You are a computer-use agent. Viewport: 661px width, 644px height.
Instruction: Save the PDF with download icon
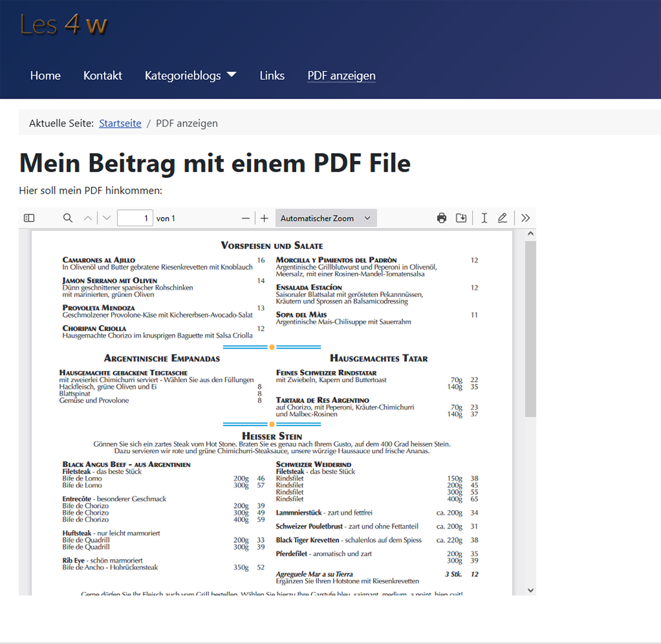pyautogui.click(x=461, y=218)
